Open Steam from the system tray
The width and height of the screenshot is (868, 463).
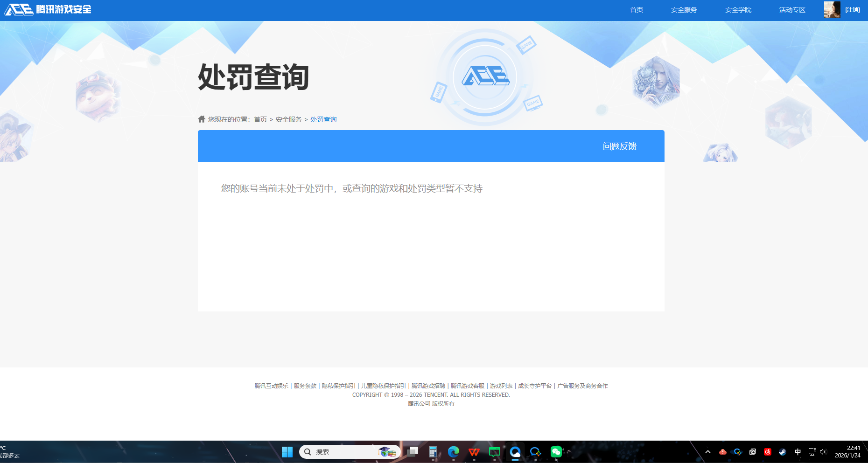point(783,452)
